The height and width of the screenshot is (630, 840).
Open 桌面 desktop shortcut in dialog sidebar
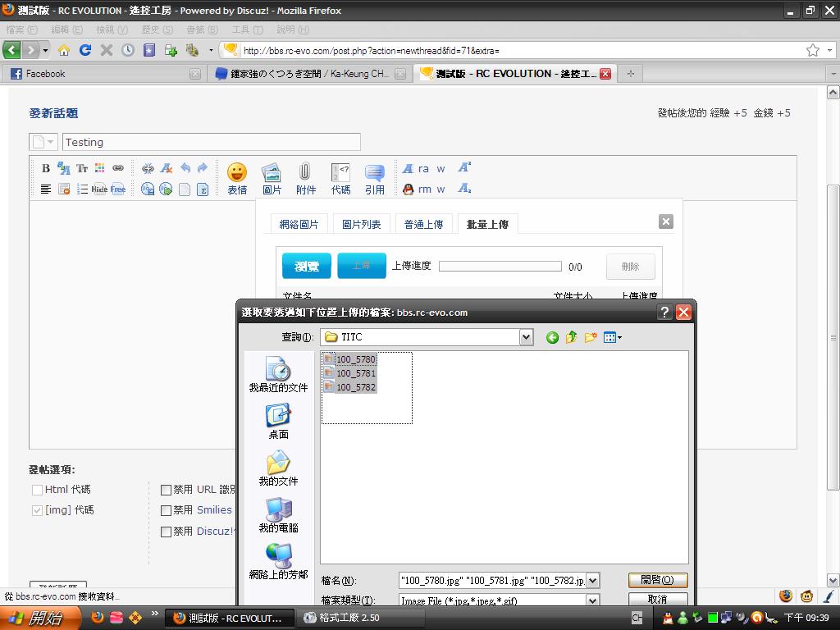(x=278, y=422)
